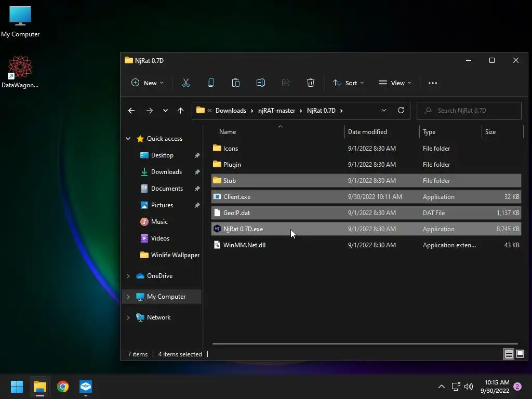The image size is (532, 399).
Task: Sort by Type column header
Action: point(429,131)
